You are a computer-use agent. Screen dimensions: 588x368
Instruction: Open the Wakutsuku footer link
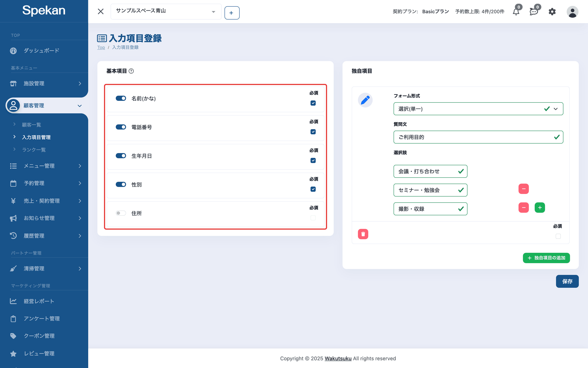tap(338, 358)
